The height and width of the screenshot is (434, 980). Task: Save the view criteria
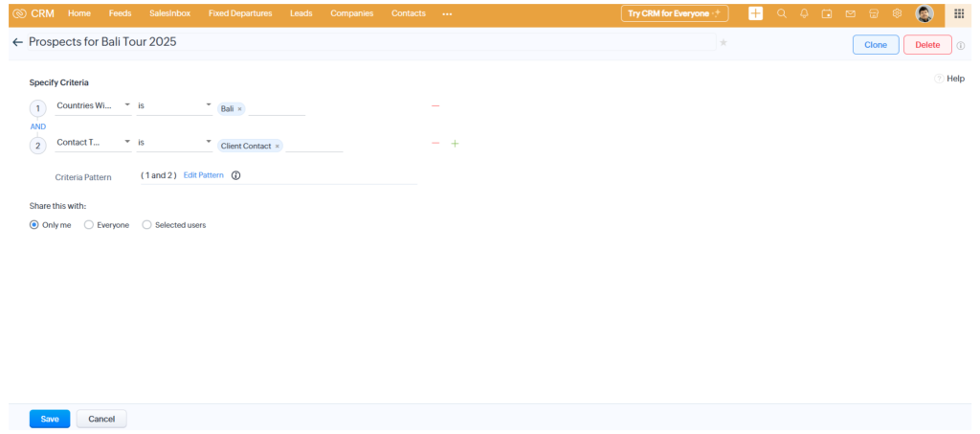pyautogui.click(x=50, y=419)
